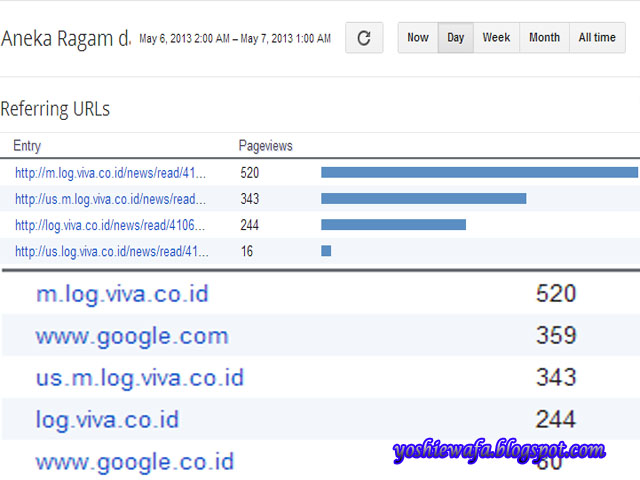Click the m.log.viva.co.id referring site
640x480 pixels.
[122, 294]
